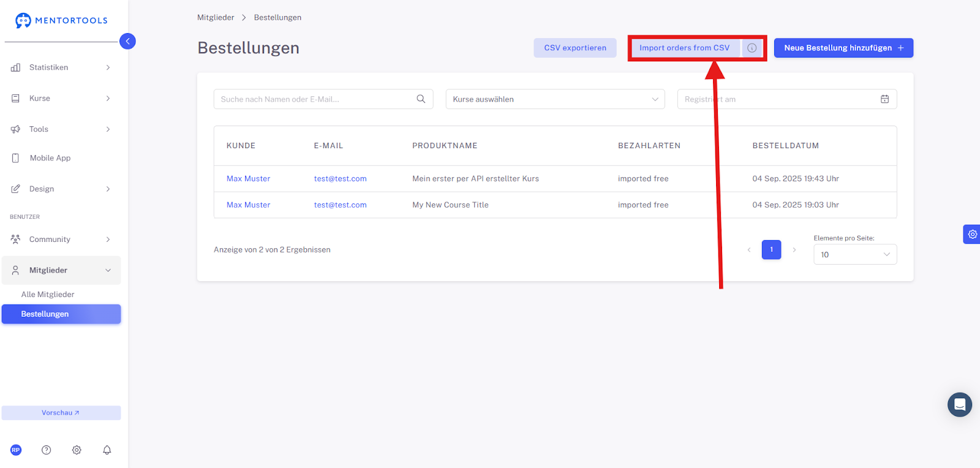
Task: Select page 1 in pagination
Action: 771,249
